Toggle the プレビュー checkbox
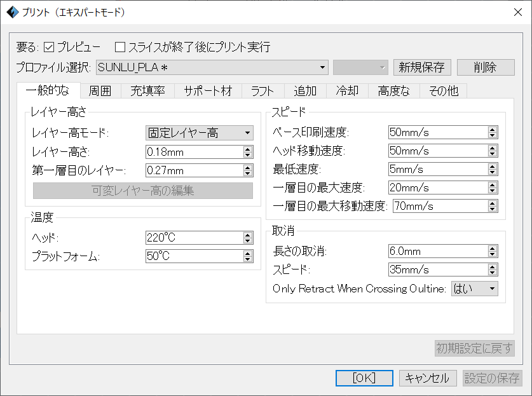The width and height of the screenshot is (532, 396). point(49,47)
